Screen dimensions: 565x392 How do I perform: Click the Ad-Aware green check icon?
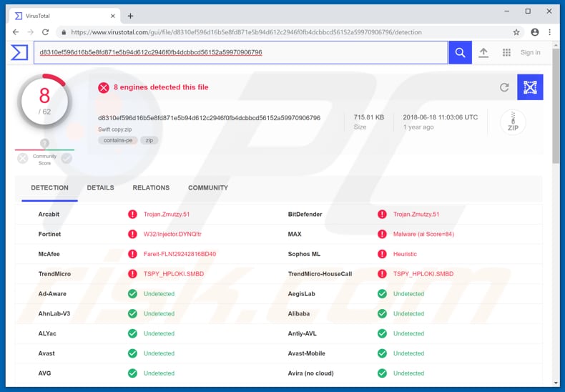[132, 293]
